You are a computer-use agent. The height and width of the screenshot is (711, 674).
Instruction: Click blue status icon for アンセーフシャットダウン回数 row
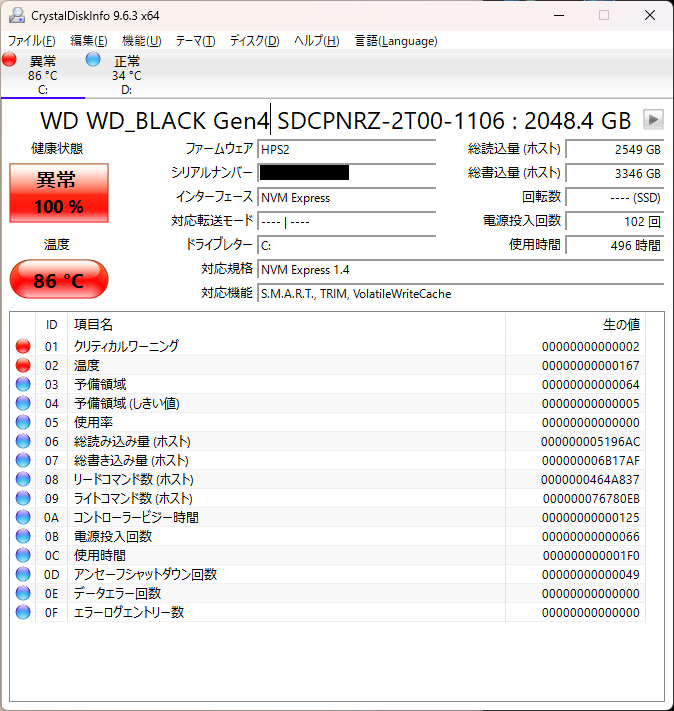pyautogui.click(x=23, y=575)
